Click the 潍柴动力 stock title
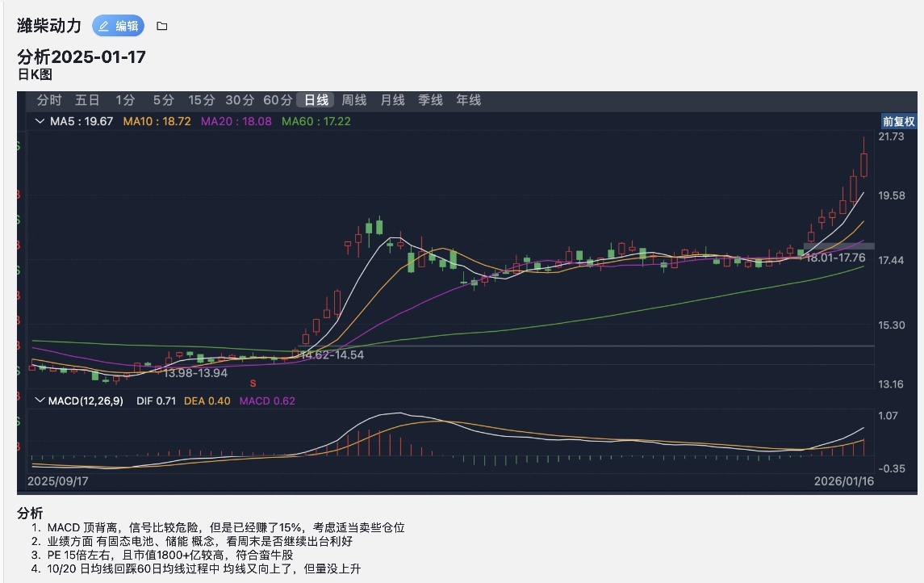The width and height of the screenshot is (924, 583). click(49, 26)
